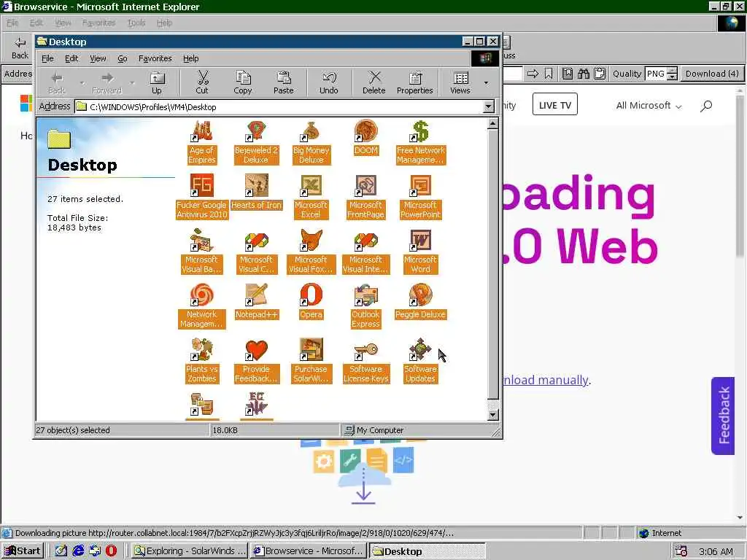Click the Delete toolbar button
747x560 pixels.
(x=374, y=82)
